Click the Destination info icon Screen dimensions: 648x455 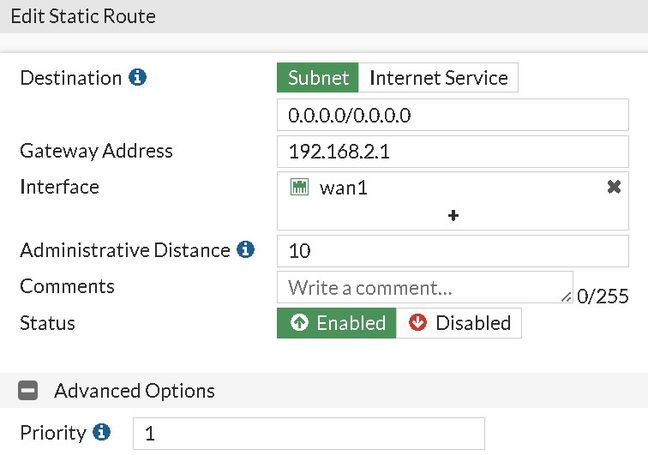(138, 78)
